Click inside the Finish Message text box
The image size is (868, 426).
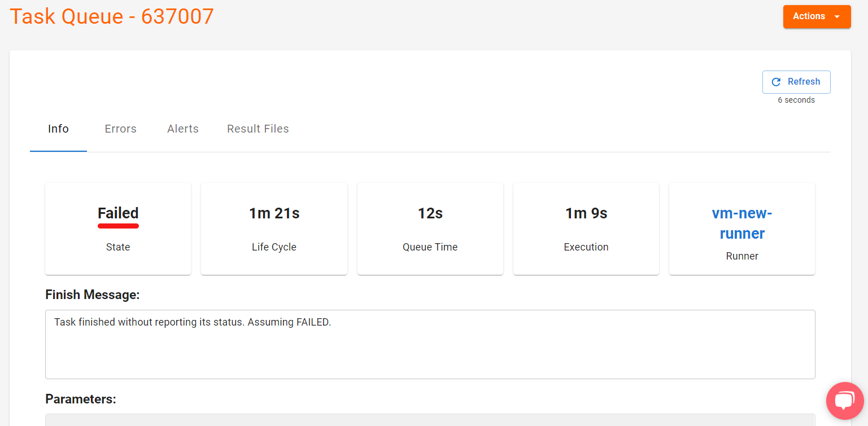click(x=430, y=344)
